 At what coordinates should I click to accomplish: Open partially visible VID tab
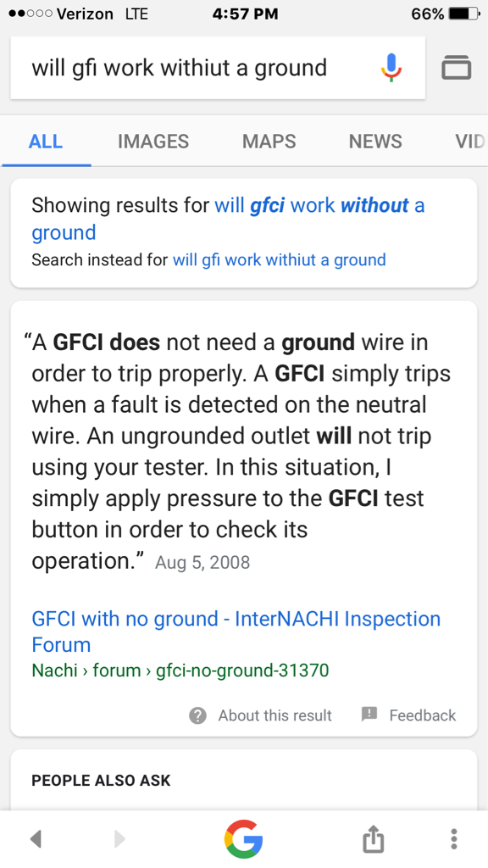[x=469, y=142]
